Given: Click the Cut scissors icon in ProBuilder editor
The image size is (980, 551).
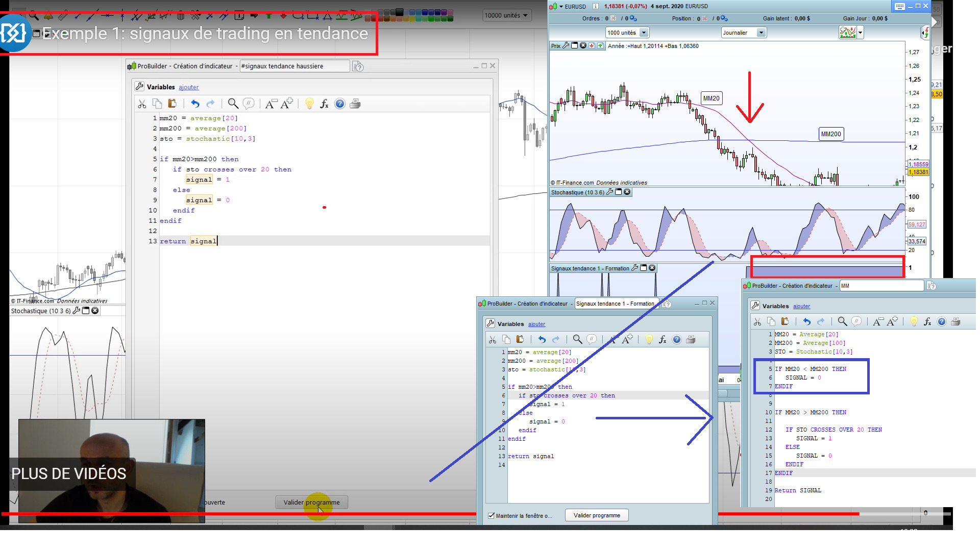Looking at the screenshot, I should (142, 104).
